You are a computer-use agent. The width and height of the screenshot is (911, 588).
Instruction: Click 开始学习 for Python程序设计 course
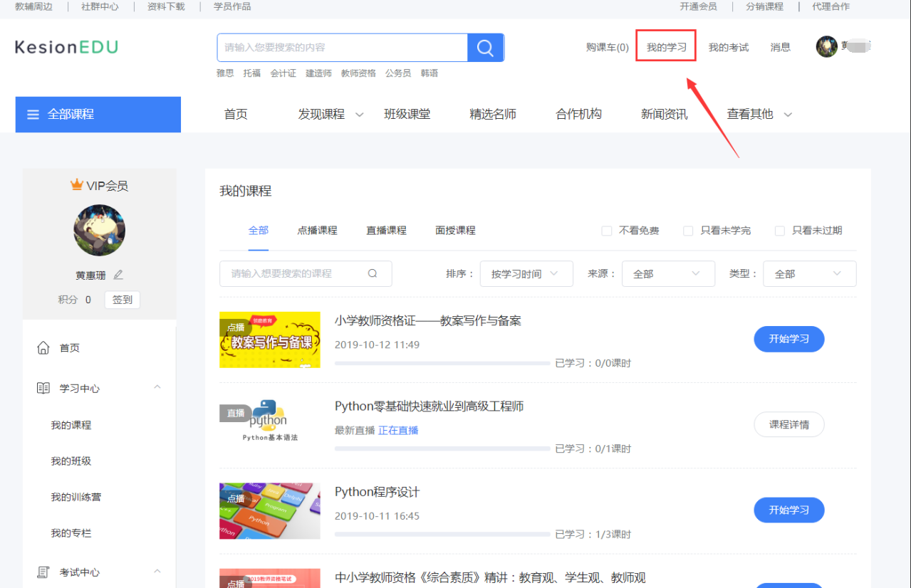pyautogui.click(x=789, y=510)
